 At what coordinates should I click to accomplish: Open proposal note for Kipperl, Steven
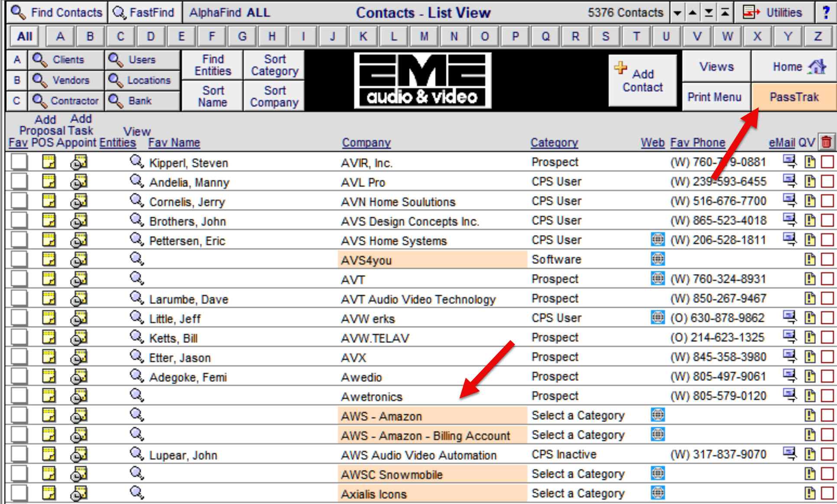tap(49, 162)
